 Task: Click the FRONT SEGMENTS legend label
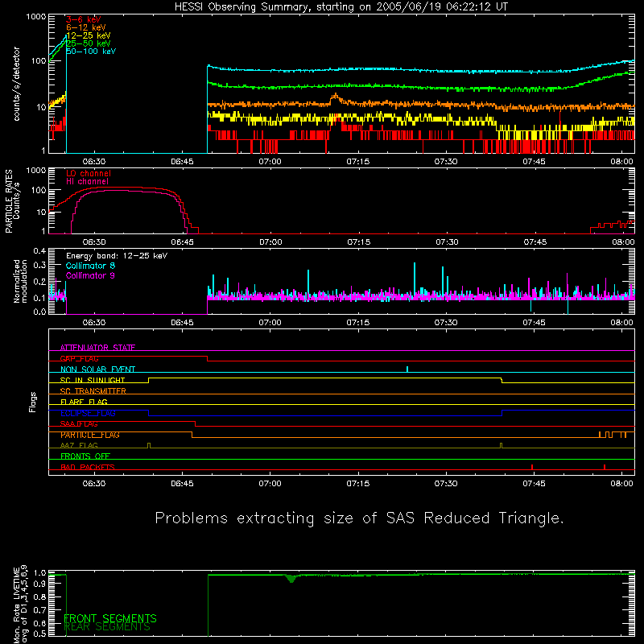click(x=110, y=618)
